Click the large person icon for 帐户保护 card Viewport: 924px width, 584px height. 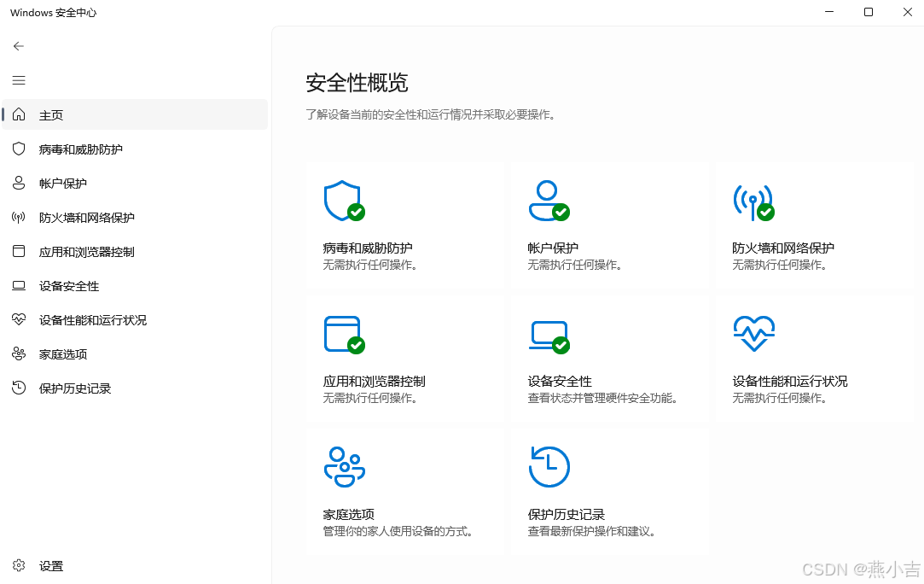pyautogui.click(x=549, y=201)
